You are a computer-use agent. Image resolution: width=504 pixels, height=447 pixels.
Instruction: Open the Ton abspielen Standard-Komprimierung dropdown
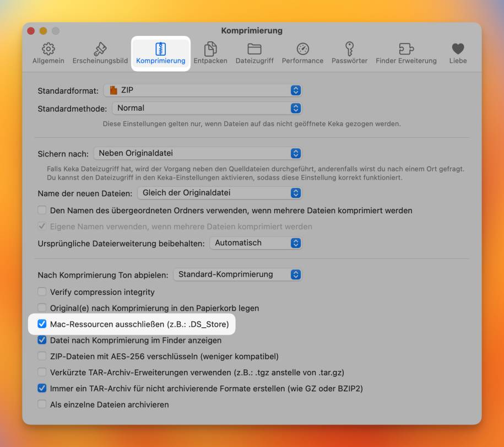(237, 274)
